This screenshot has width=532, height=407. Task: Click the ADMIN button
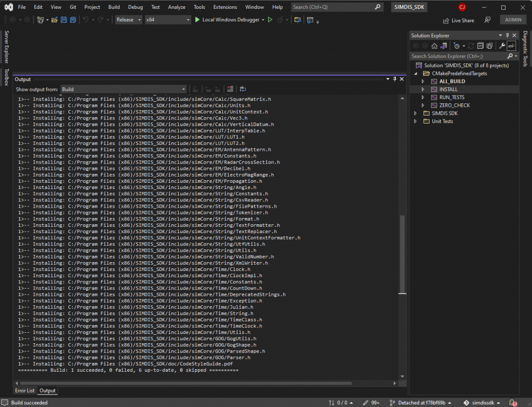(513, 20)
